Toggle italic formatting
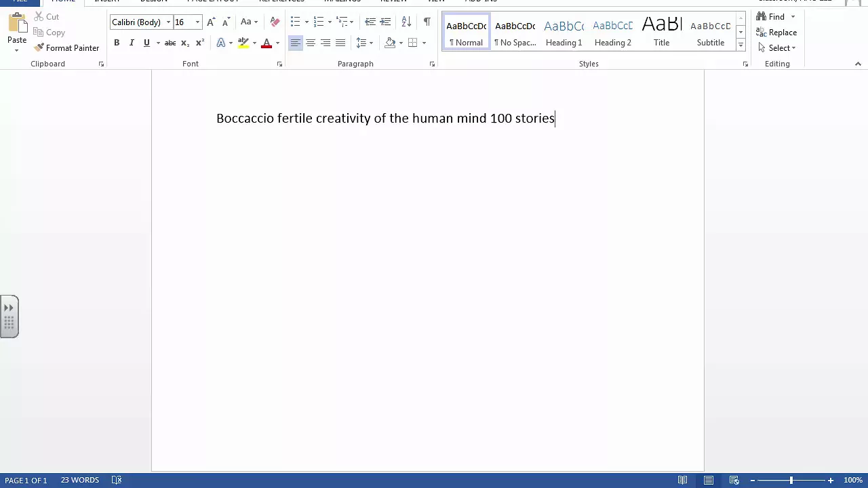 tap(132, 43)
